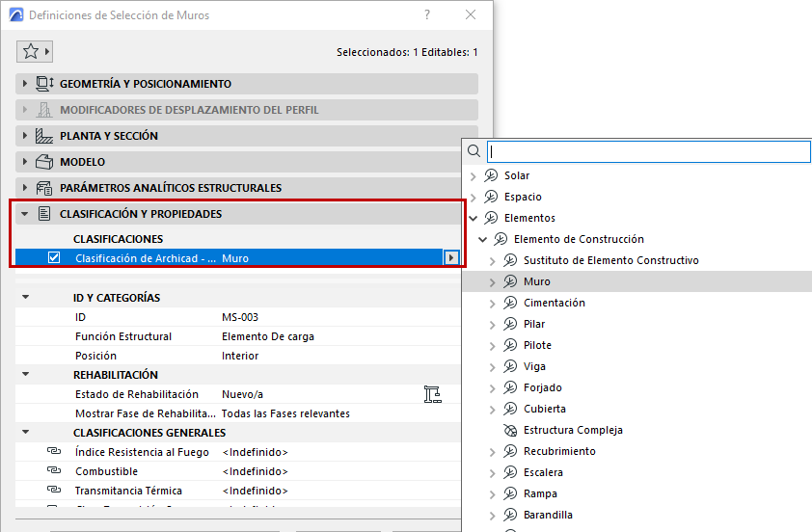Collapse the Elementos tree node

pyautogui.click(x=473, y=219)
